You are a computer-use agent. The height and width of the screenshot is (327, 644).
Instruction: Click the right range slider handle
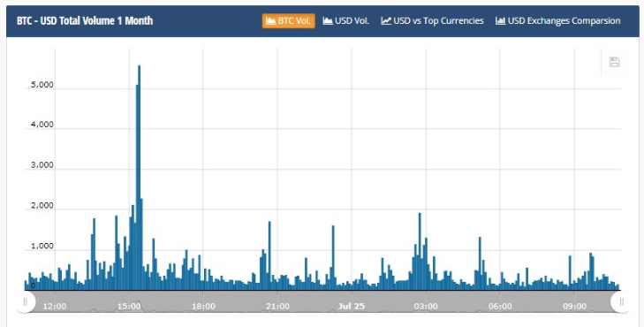click(621, 302)
